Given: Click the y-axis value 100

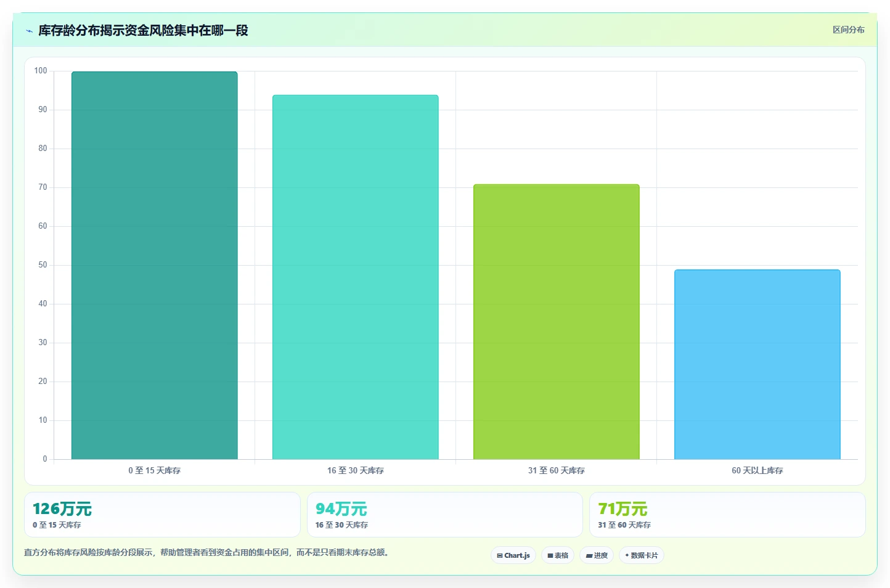Looking at the screenshot, I should click(x=41, y=71).
